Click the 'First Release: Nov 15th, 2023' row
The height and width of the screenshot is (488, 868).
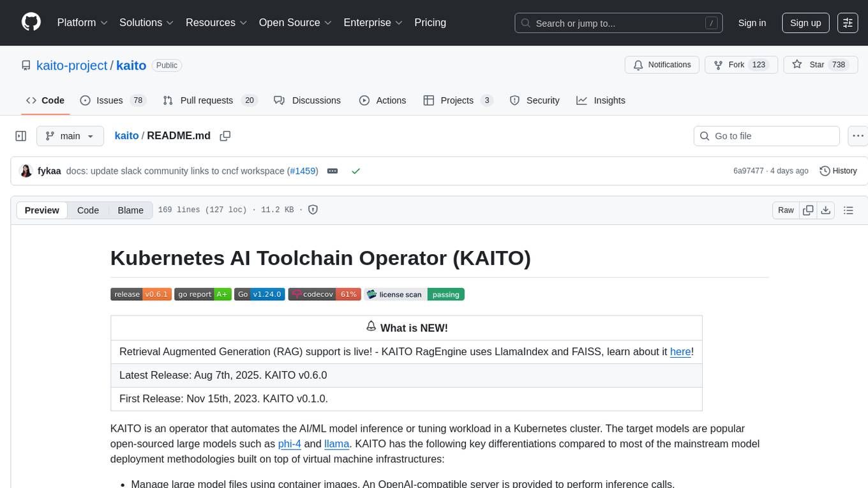[x=407, y=399]
